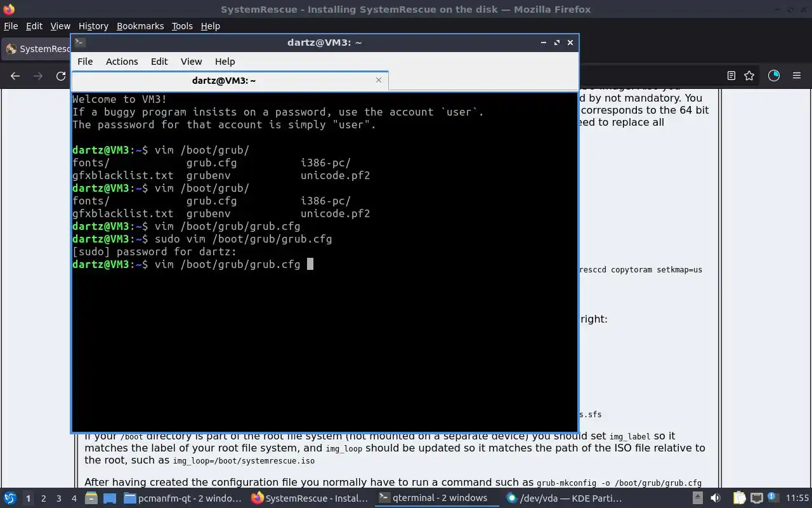The image size is (812, 508).
Task: Click the 'Welcome to VM3!' terminal line
Action: point(119,99)
